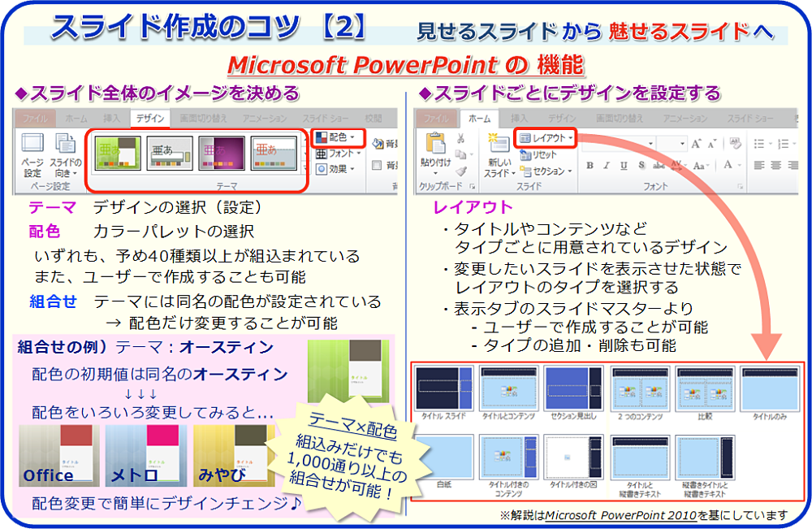The height and width of the screenshot is (529, 812).
Task: Click the scissors cut icon
Action: coord(460,138)
